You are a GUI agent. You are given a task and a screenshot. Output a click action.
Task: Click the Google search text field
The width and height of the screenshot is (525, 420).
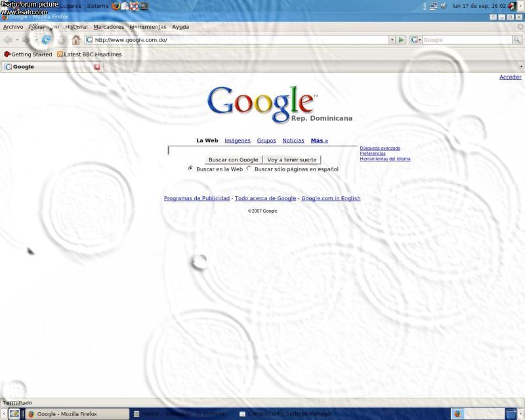(262, 150)
